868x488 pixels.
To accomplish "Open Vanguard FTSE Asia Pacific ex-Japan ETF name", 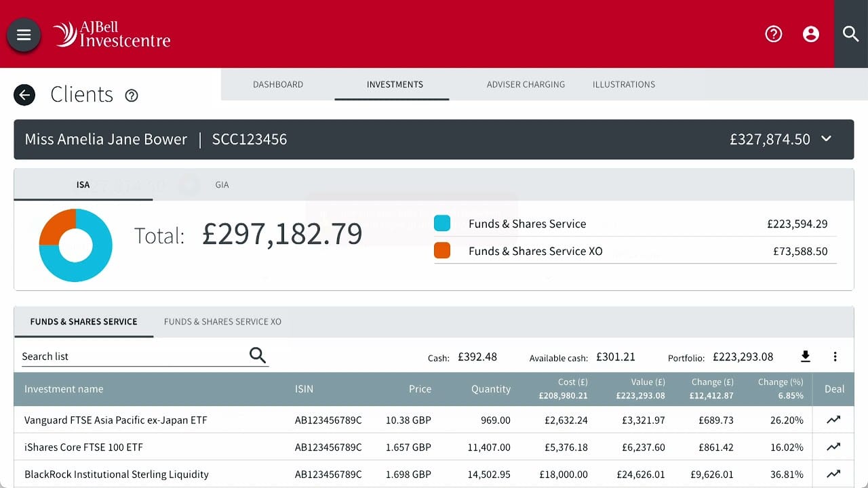I will point(116,420).
